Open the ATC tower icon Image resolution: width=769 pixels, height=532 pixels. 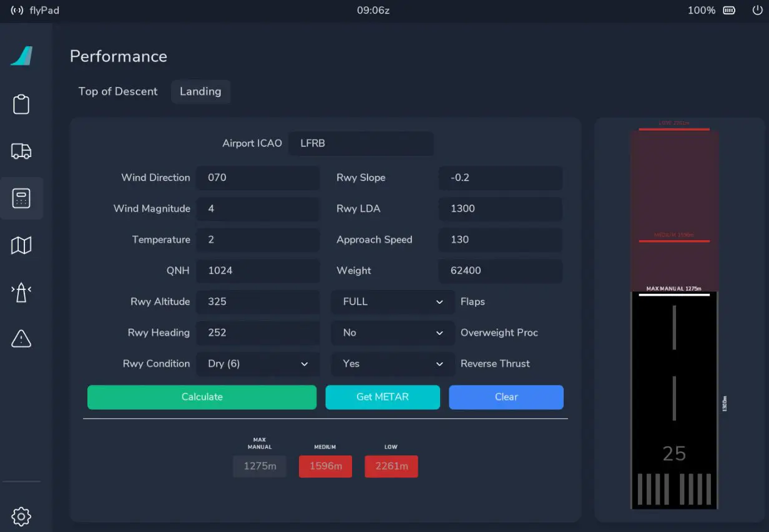coord(21,292)
